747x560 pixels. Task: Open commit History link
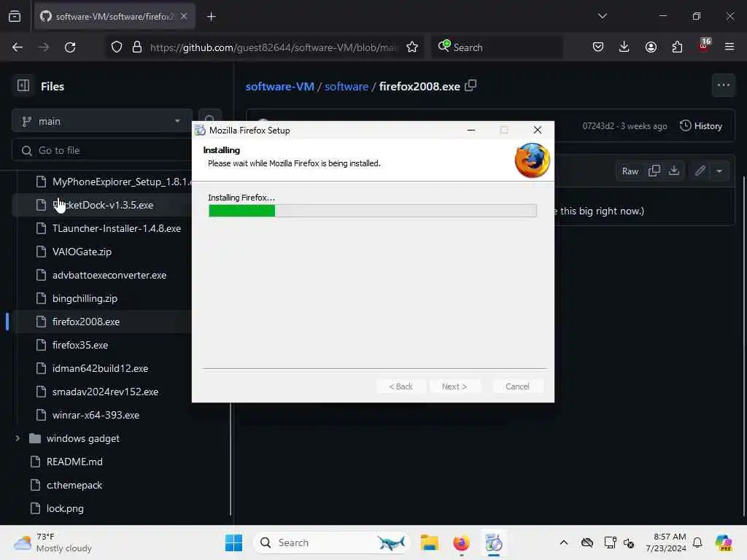click(701, 126)
